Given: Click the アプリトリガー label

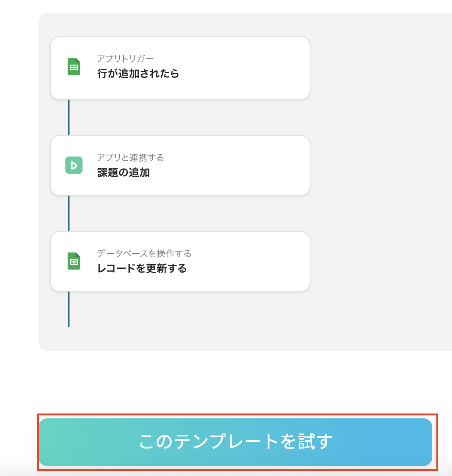Looking at the screenshot, I should [x=125, y=59].
